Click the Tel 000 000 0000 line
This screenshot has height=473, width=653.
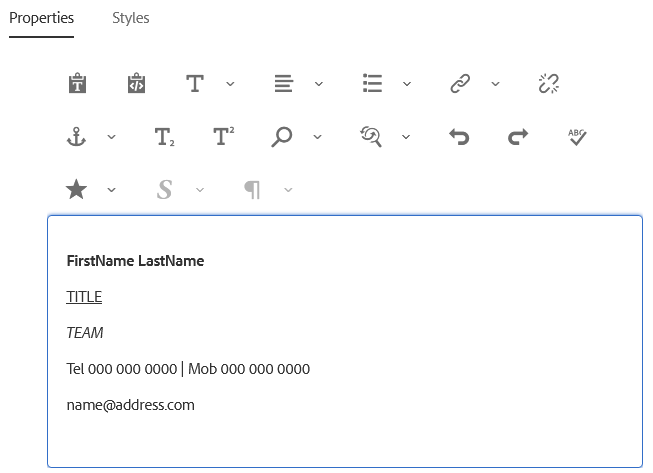coord(188,369)
